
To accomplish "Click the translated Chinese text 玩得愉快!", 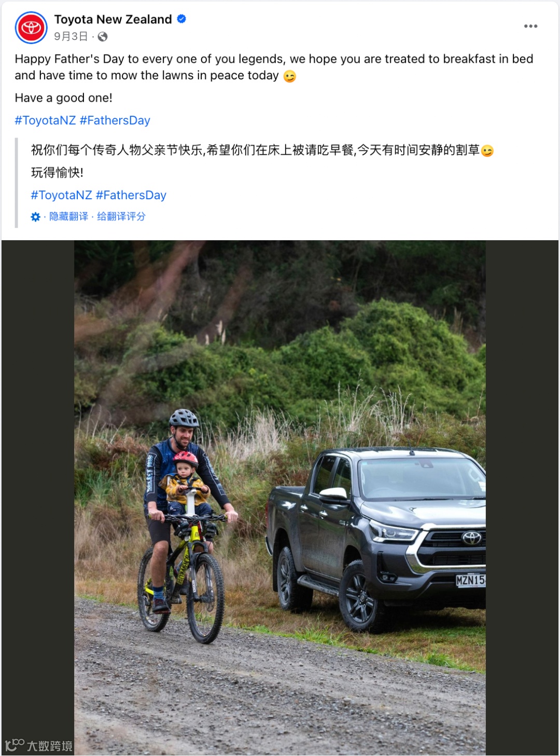I will point(57,172).
